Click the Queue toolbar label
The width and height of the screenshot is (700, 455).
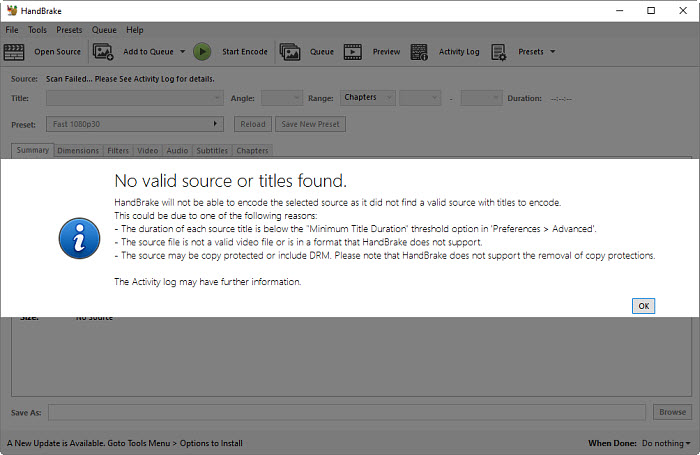(x=322, y=52)
